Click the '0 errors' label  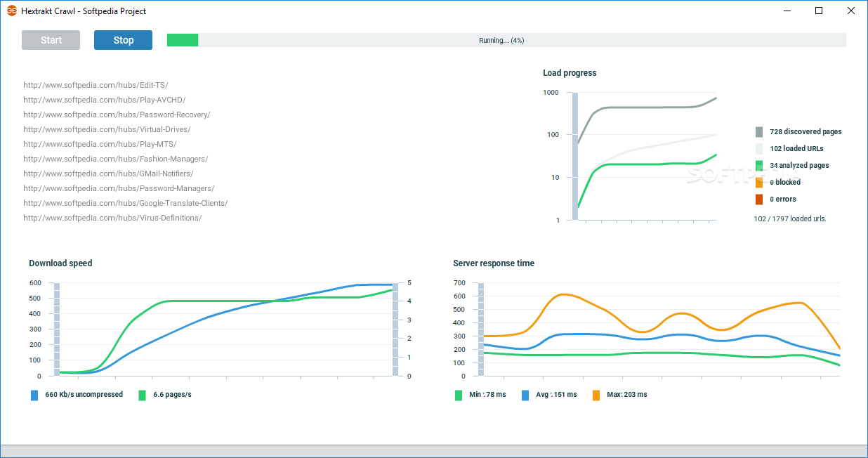(x=783, y=199)
